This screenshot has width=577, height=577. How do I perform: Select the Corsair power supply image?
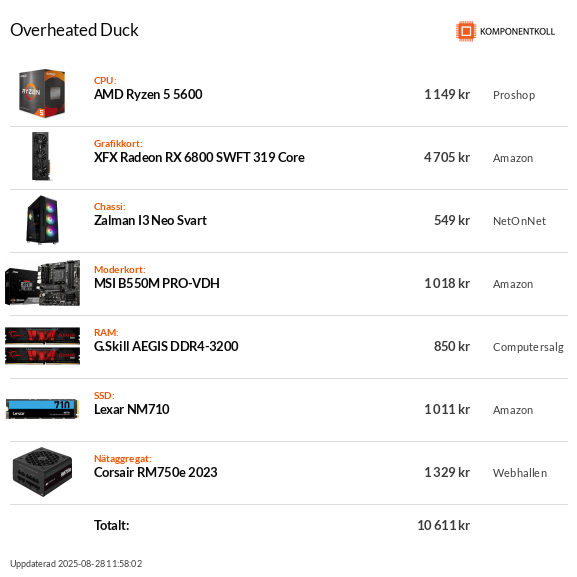click(x=42, y=472)
